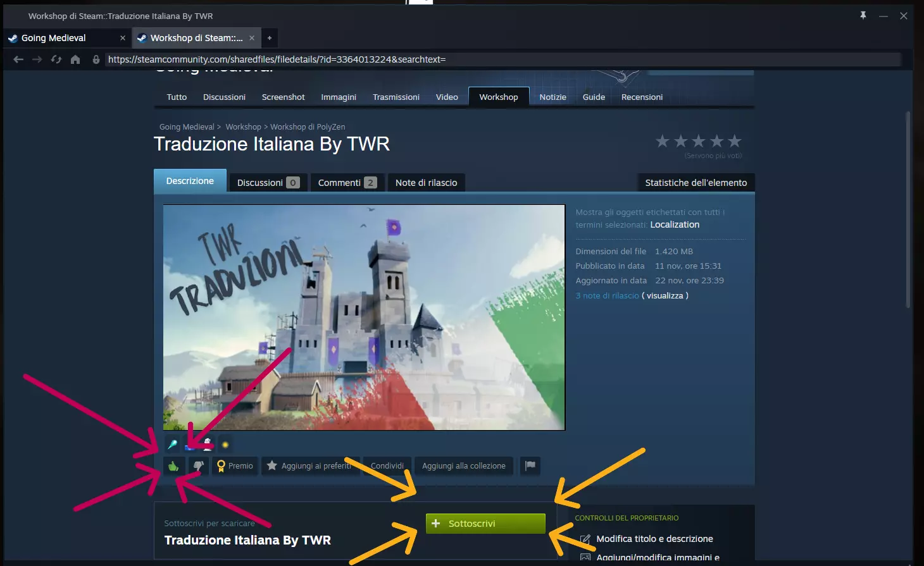Image resolution: width=924 pixels, height=566 pixels.
Task: Open the Recensioni hub section
Action: [642, 97]
